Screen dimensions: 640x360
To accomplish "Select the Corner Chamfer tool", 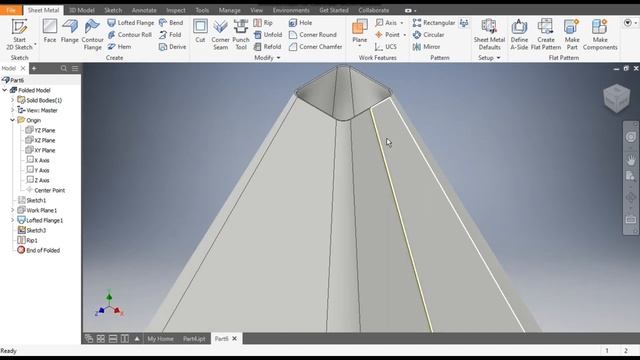I will tap(316, 47).
